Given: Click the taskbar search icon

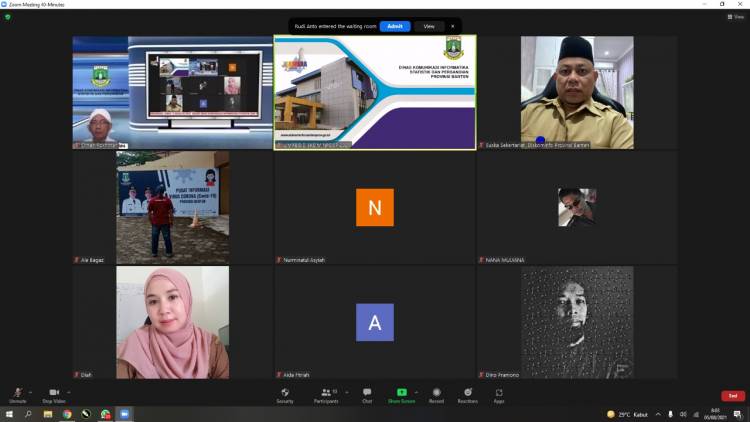Looking at the screenshot, I should coord(28,414).
